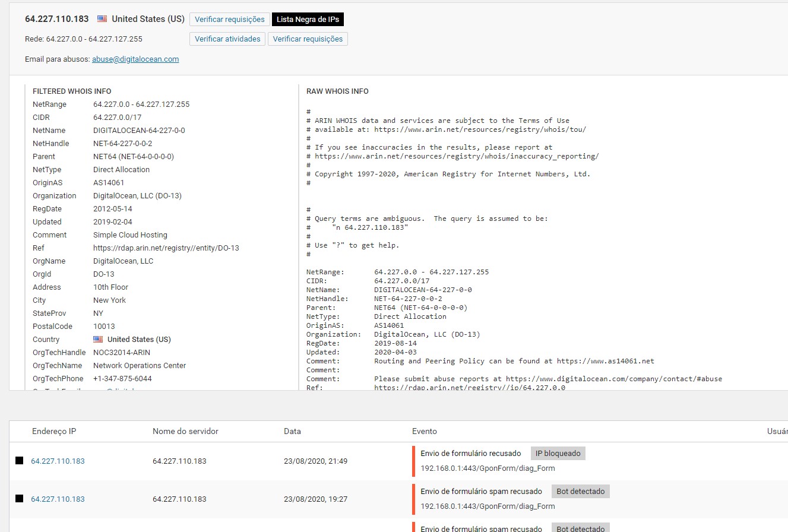
Task: Click the raw WHOIS RegDate 2019-08-14 line
Action: point(362,344)
